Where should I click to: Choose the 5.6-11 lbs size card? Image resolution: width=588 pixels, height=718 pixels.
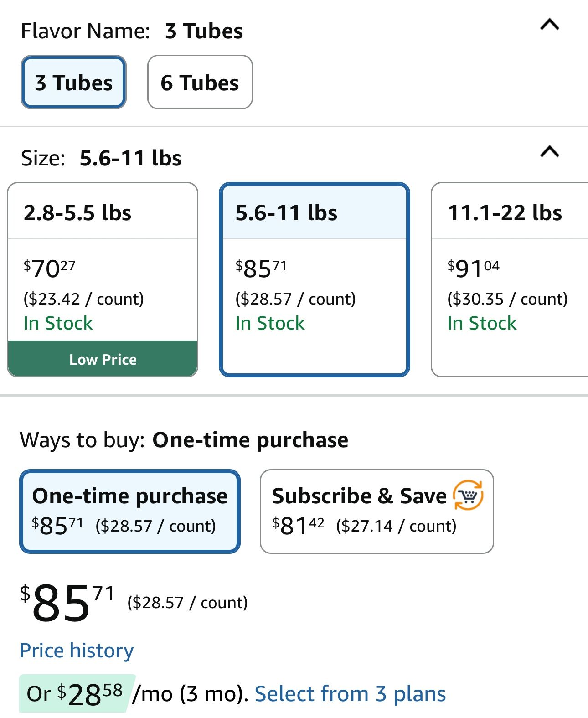point(315,279)
